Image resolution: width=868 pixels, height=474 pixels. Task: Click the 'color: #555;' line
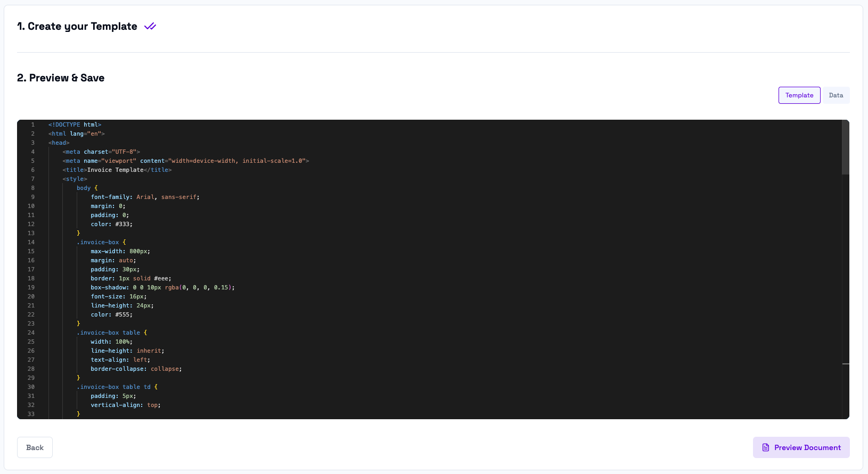tap(112, 314)
